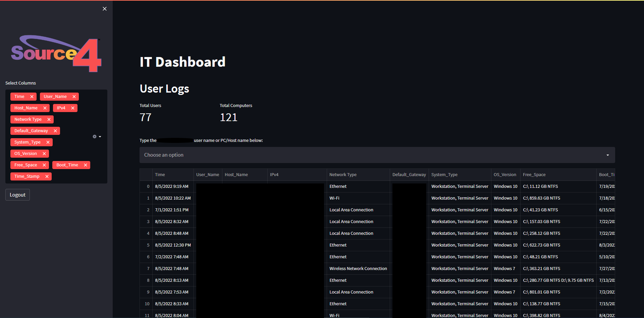Select the Wireless Network Connection cell
The image size is (644, 318).
358,269
